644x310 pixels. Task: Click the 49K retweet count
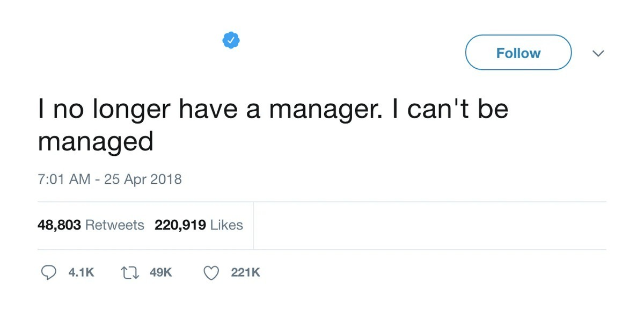[160, 273]
